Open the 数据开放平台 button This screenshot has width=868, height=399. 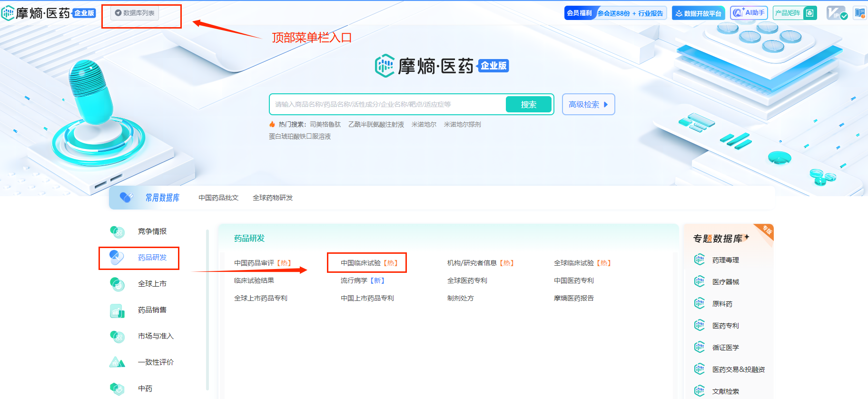pos(698,13)
